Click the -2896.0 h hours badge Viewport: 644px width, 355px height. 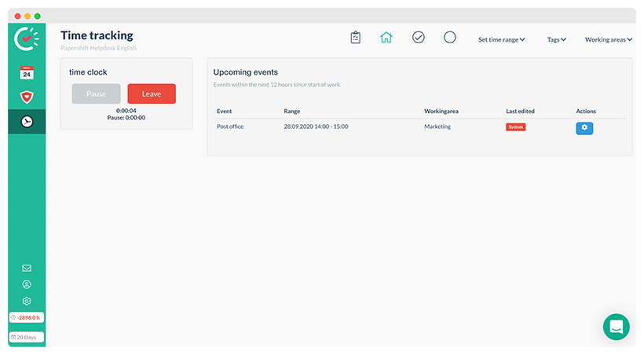[x=26, y=317]
